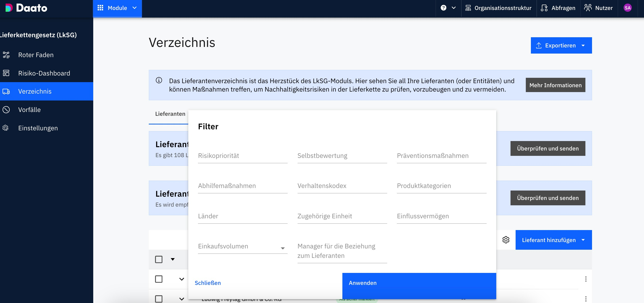
Task: Expand the first supplier row chevron
Action: [x=182, y=279]
